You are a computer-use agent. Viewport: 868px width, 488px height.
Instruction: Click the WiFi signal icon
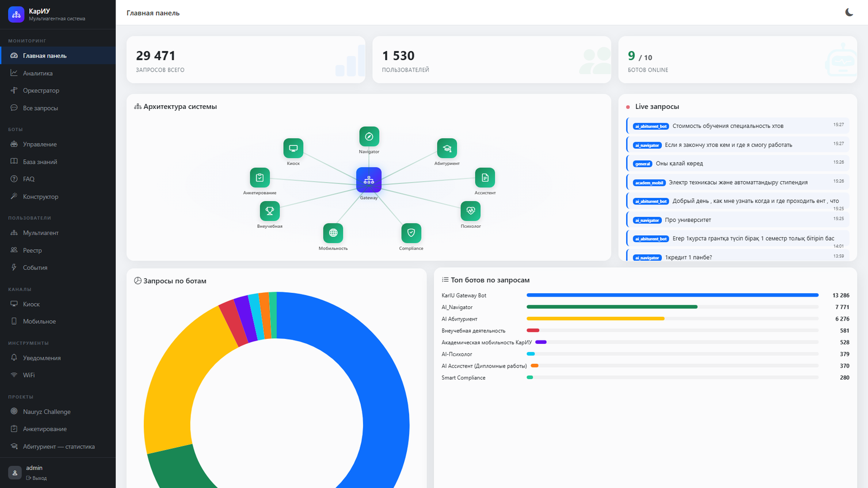coord(14,375)
